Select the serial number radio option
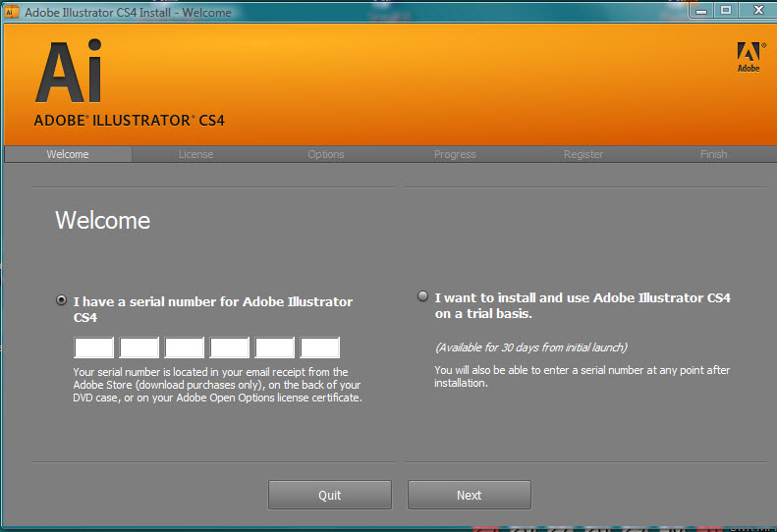The width and height of the screenshot is (777, 532). 62,300
